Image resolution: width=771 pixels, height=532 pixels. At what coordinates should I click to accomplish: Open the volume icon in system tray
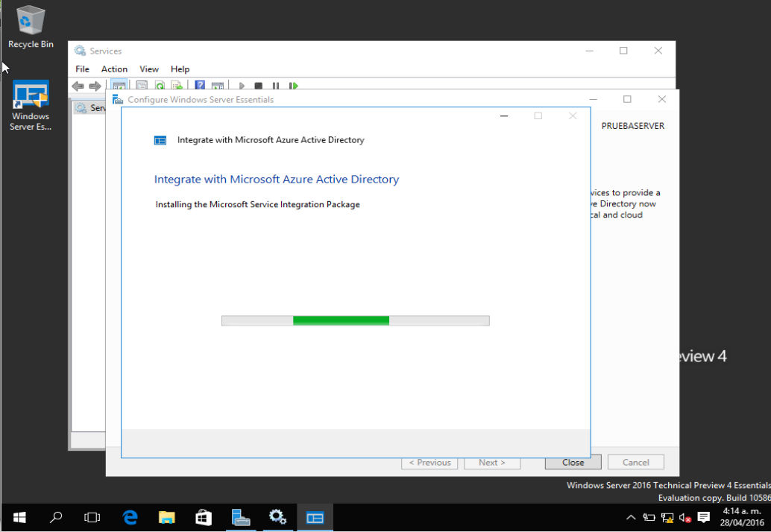685,517
